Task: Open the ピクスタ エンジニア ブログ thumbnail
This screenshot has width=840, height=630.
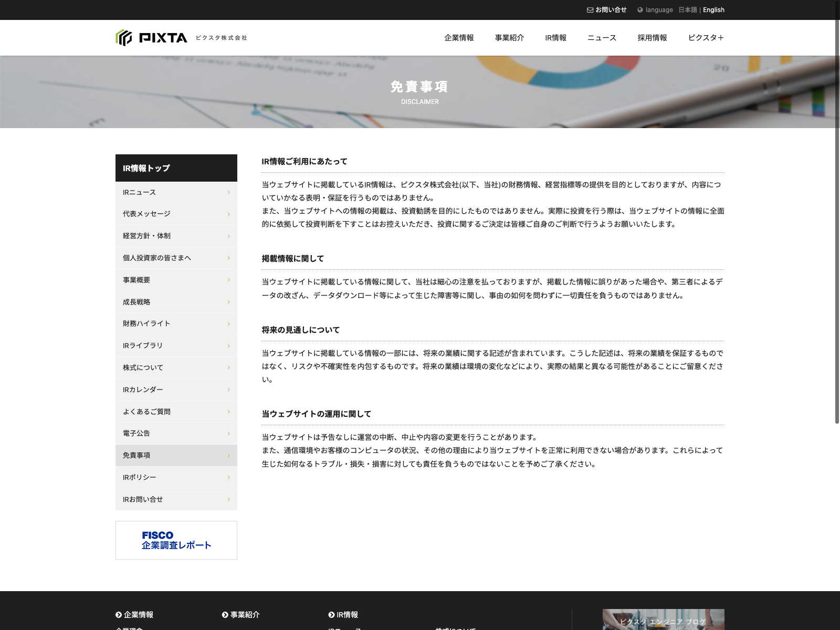Action: point(663,620)
